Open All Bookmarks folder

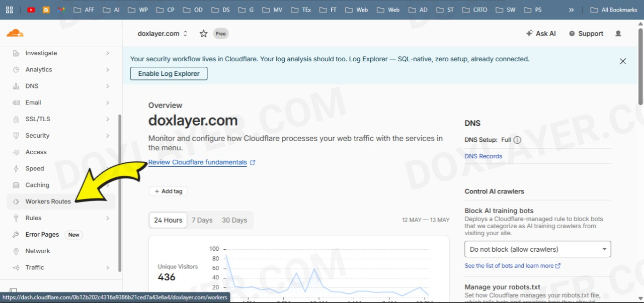(x=613, y=10)
